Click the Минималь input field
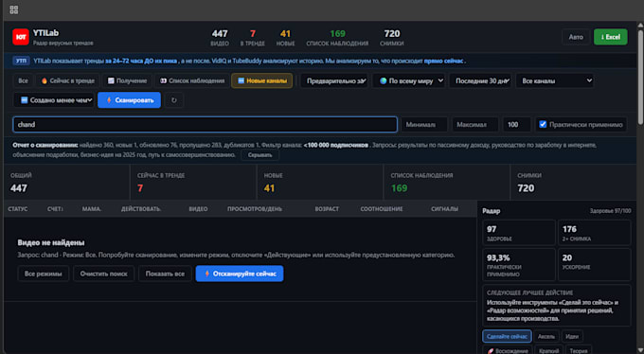Viewport: 644px width, 354px height. pos(424,124)
